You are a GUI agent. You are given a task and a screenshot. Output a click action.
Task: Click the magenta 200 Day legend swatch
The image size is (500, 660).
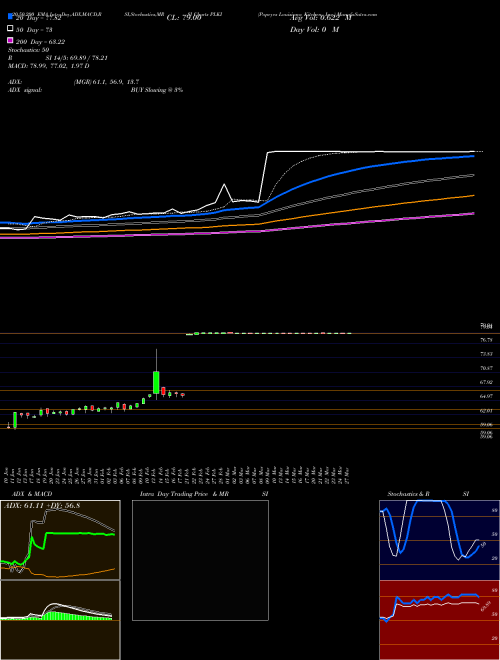pos(11,40)
